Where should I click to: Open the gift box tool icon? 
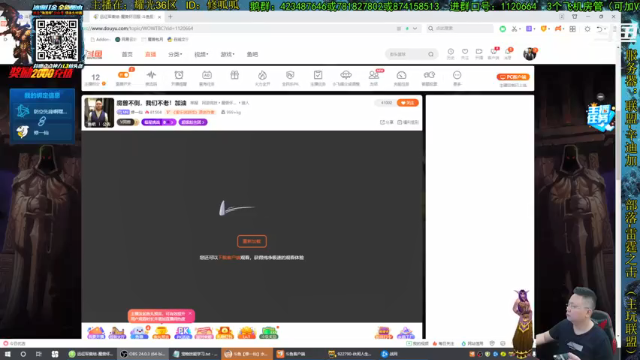coord(234,75)
